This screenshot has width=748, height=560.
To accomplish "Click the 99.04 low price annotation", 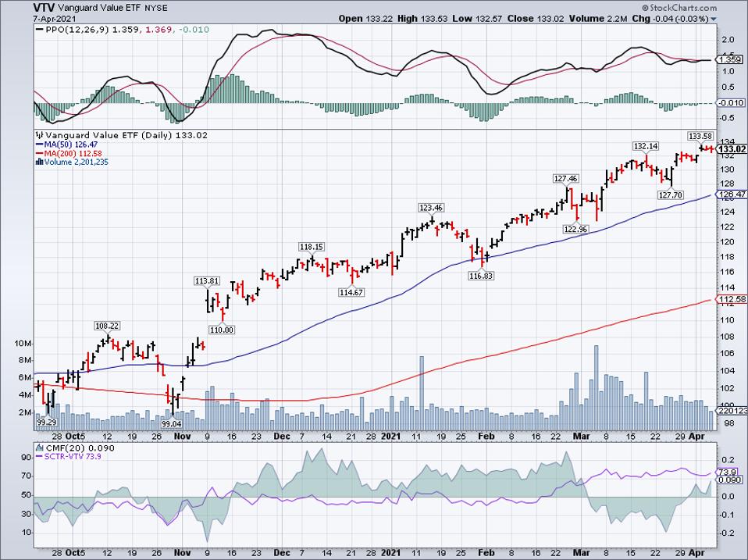I will click(172, 423).
